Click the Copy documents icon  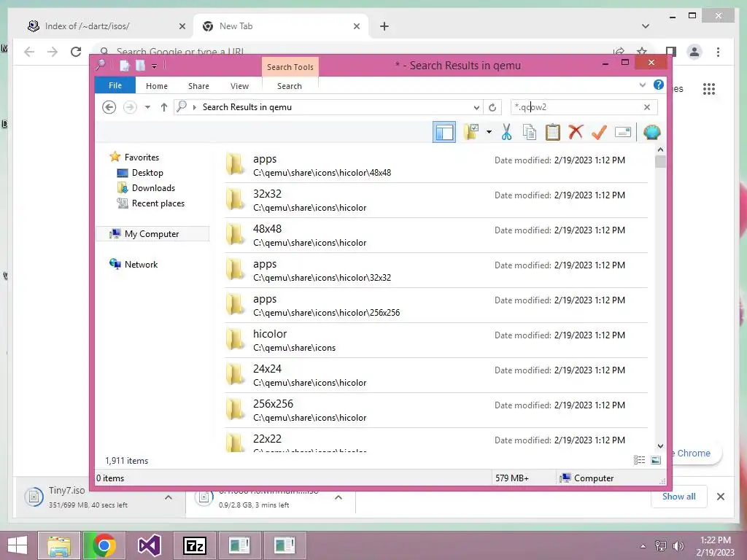tap(530, 132)
